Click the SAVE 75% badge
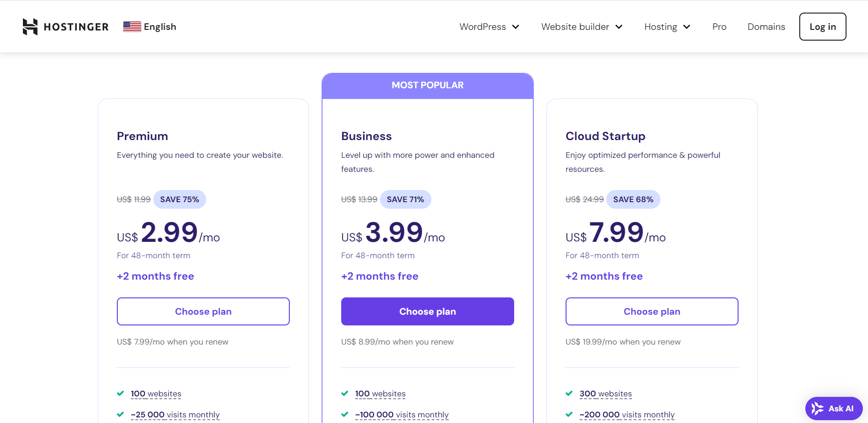 179,199
